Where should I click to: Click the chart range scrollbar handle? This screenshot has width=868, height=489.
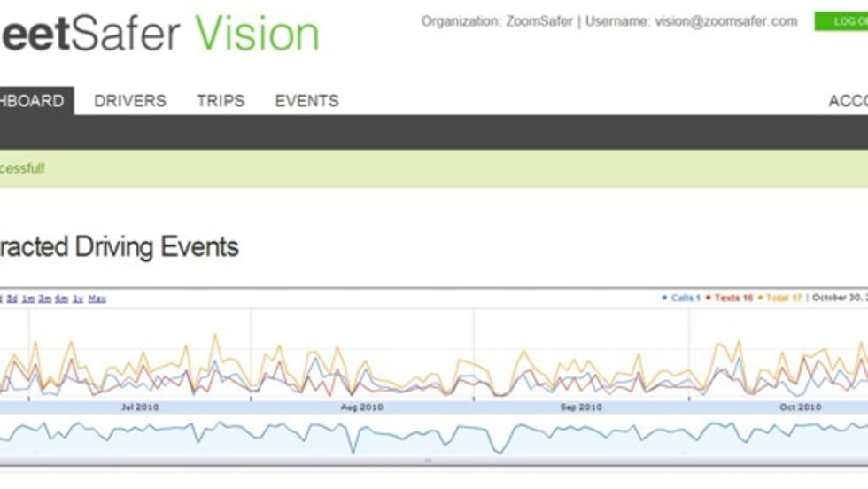[x=428, y=461]
